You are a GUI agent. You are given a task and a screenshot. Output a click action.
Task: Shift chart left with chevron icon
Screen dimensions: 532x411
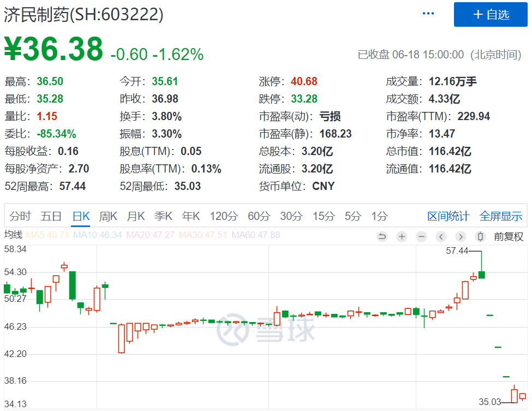tap(441, 236)
